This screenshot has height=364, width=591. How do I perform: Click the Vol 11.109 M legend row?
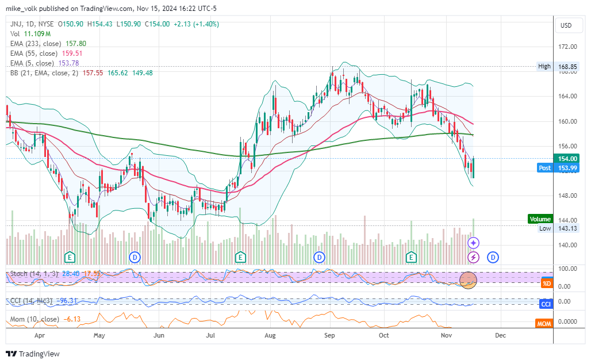pyautogui.click(x=30, y=34)
